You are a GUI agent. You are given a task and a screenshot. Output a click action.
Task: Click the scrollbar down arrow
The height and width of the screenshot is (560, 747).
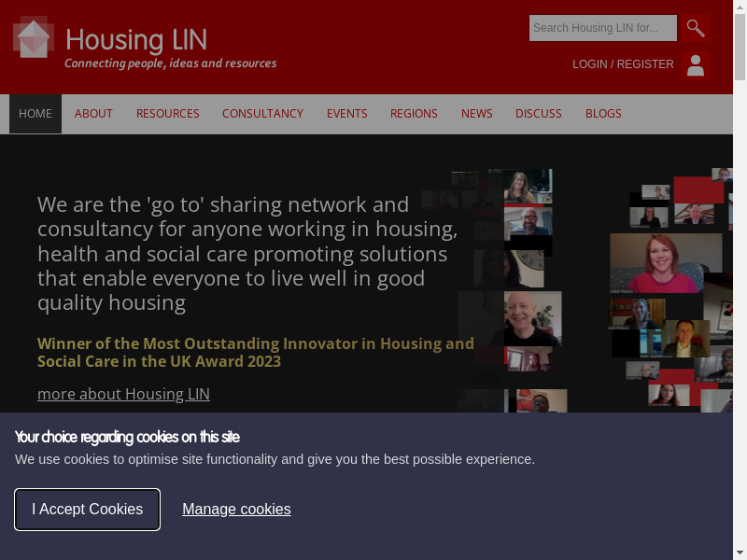(740, 553)
